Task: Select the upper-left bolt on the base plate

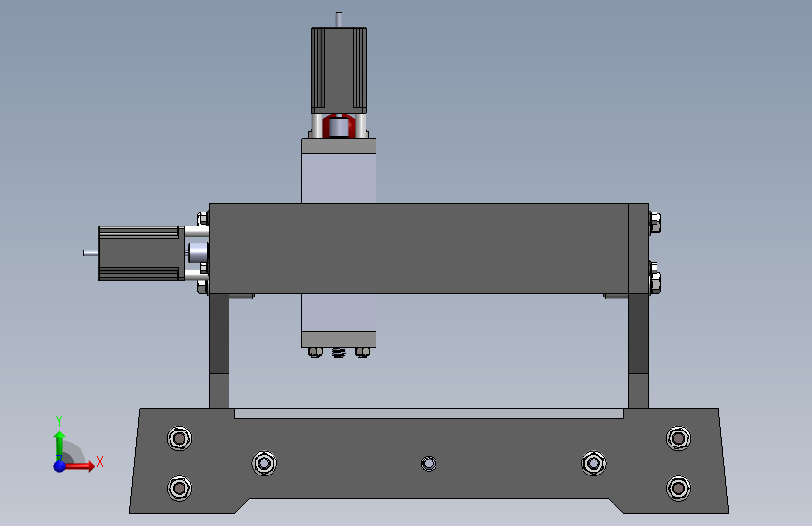Action: tap(179, 439)
